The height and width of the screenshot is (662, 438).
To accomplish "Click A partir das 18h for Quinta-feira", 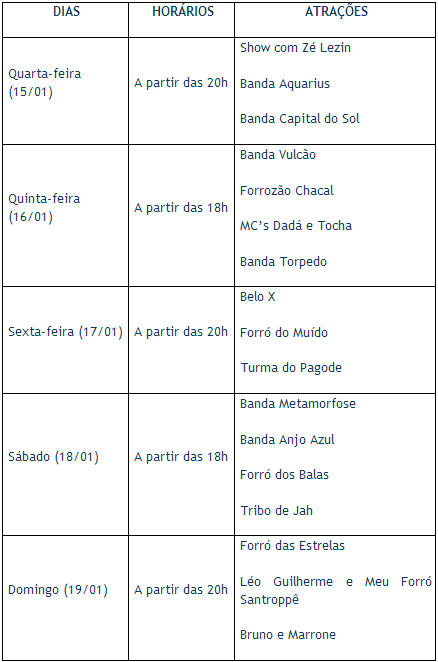I will 181,208.
